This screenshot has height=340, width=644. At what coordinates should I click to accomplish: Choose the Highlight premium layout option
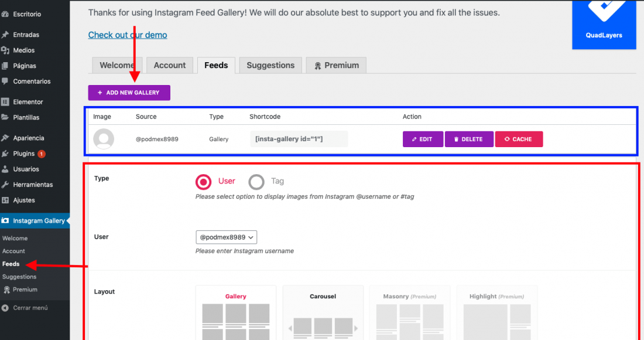497,313
